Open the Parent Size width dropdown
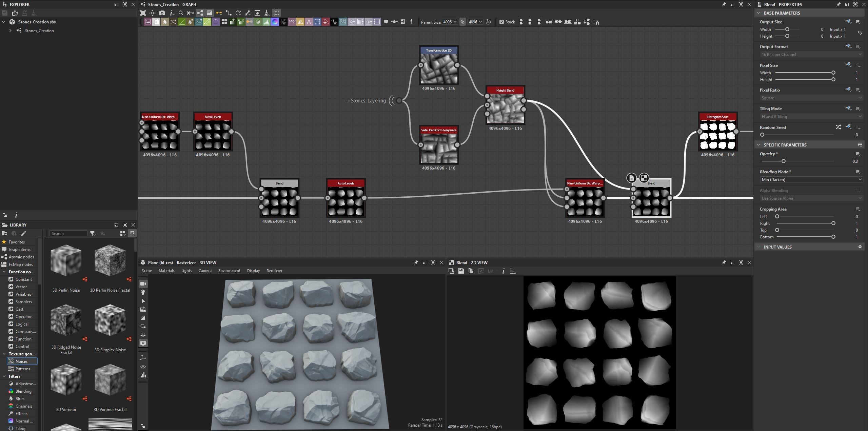Viewport: 868px width, 431px height. 450,22
